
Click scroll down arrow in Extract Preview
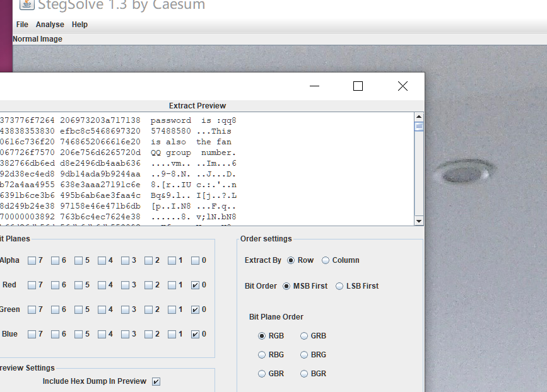pos(418,221)
